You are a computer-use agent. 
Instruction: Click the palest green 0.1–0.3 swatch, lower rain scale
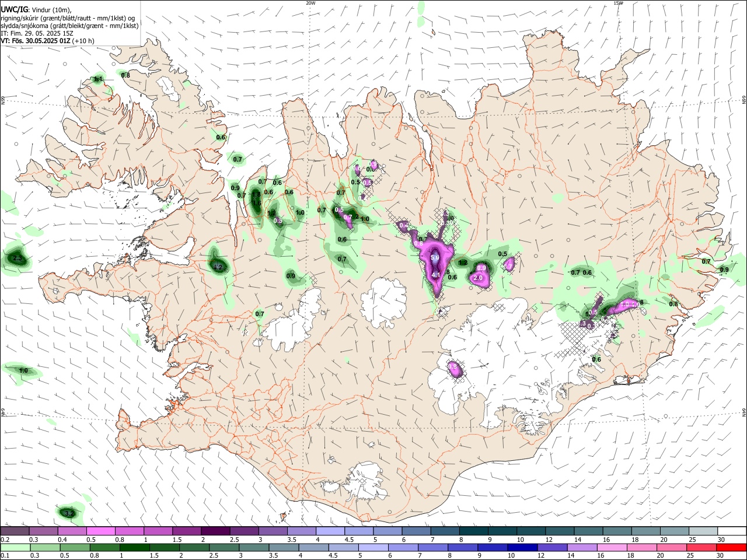[15, 547]
